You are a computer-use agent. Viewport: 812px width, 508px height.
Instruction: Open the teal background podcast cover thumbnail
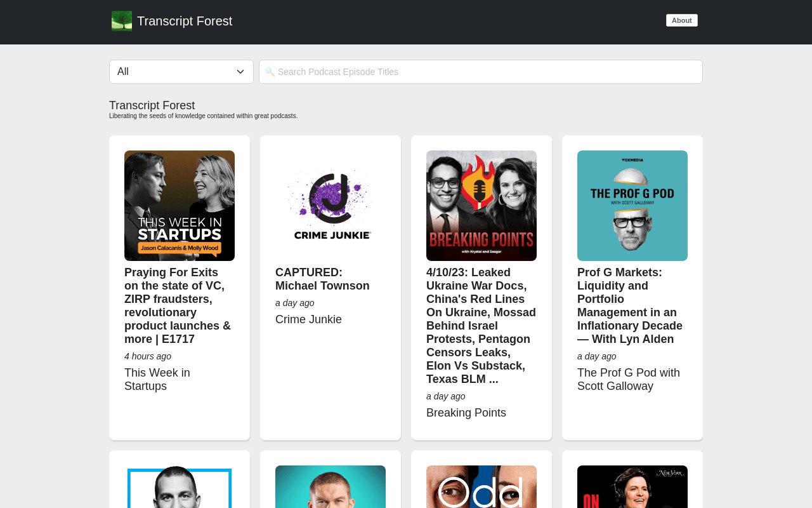331,487
